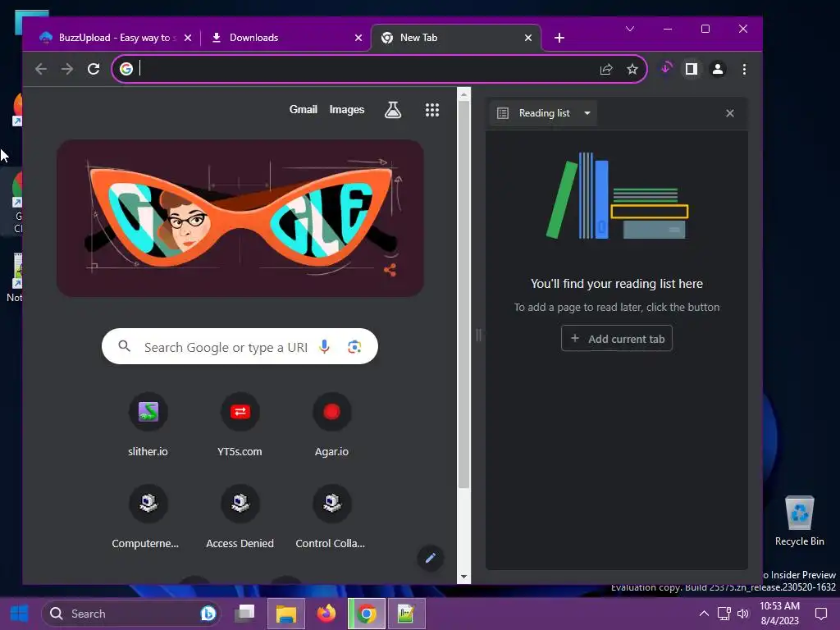This screenshot has height=630, width=840.
Task: Open the notification center icon
Action: (x=820, y=614)
